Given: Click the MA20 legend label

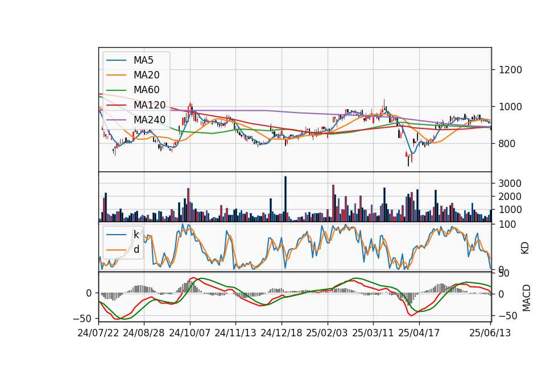Looking at the screenshot, I should (x=146, y=75).
